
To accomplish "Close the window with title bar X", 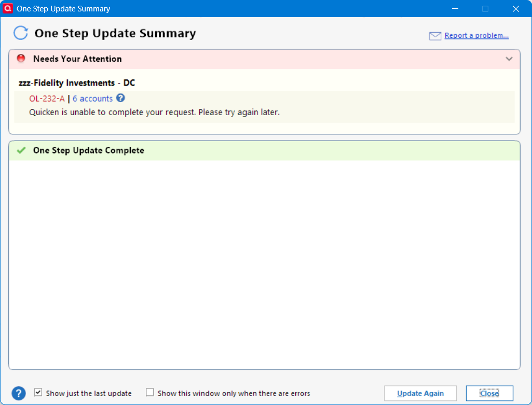I will (516, 8).
